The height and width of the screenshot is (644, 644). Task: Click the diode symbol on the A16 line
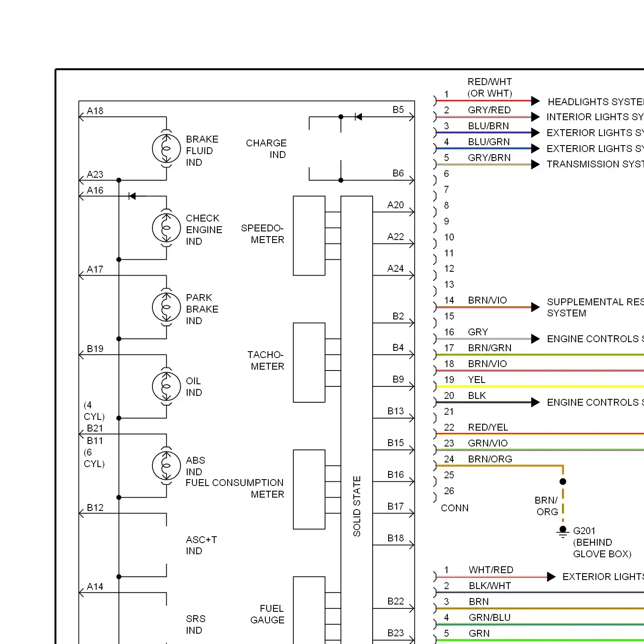[x=132, y=196]
